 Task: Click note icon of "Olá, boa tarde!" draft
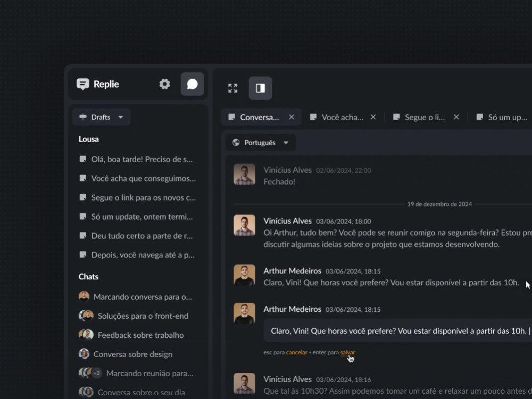(x=83, y=159)
